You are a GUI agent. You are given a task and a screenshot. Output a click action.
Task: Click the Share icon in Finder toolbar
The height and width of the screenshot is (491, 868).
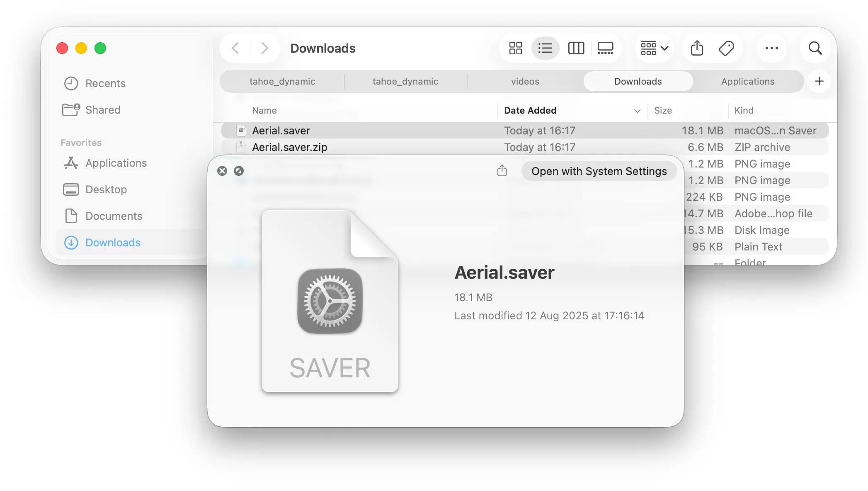point(697,48)
